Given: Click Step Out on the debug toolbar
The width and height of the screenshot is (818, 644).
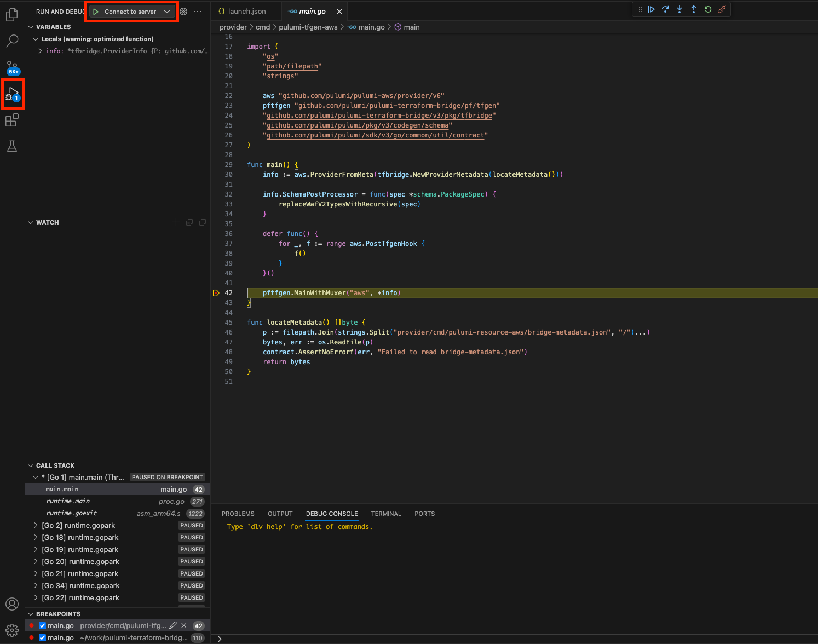Looking at the screenshot, I should pos(693,9).
